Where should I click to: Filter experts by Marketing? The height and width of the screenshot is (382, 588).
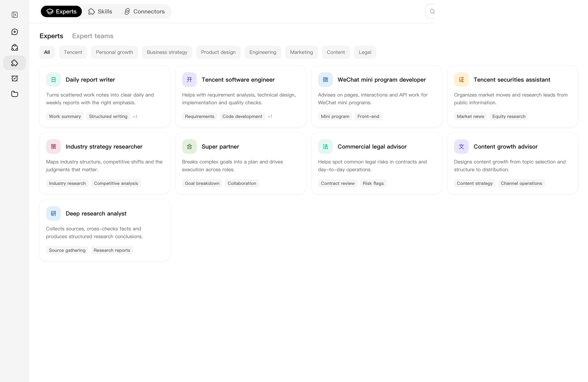[302, 52]
